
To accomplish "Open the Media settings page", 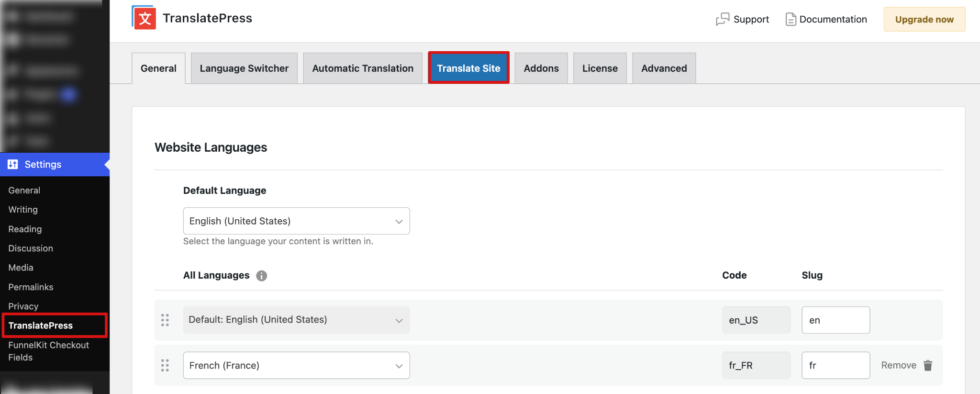I will click(x=21, y=268).
